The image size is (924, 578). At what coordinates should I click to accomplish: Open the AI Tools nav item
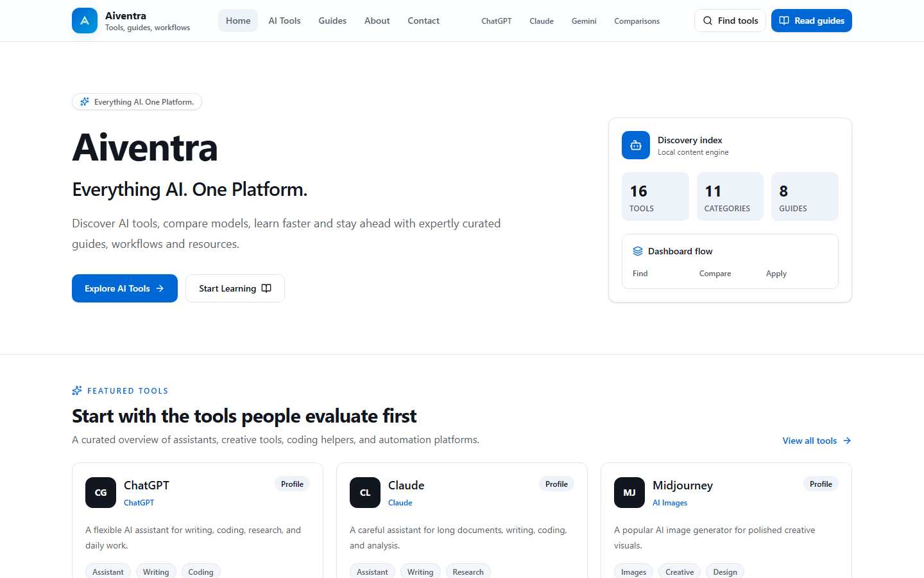pos(284,21)
